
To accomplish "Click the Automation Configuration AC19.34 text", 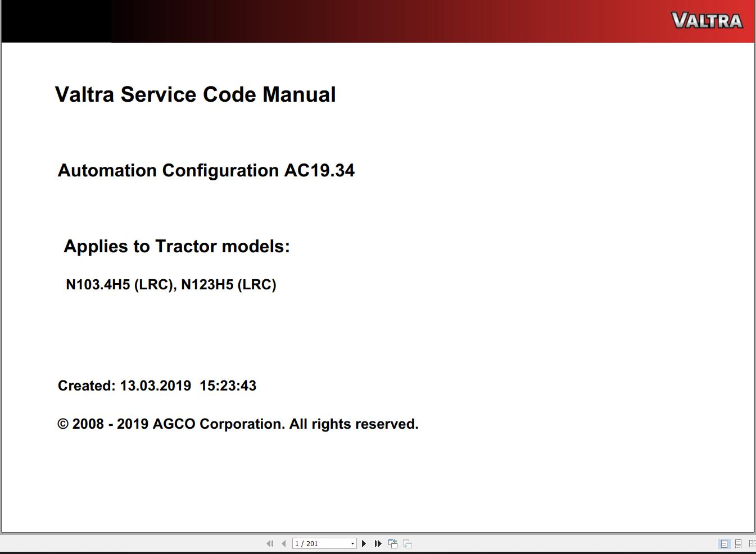I will coord(206,170).
